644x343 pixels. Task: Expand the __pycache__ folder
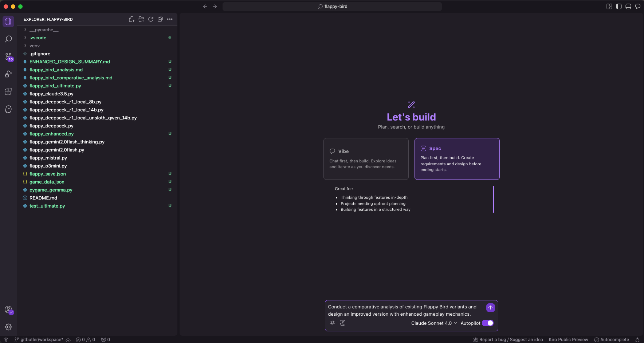97,30
